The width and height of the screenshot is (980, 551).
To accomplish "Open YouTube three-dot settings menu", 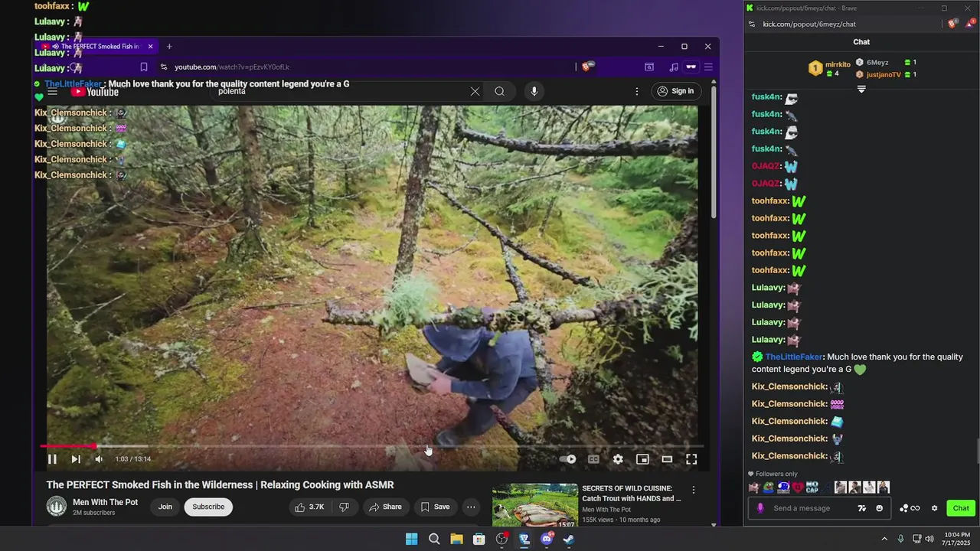I will [636, 91].
